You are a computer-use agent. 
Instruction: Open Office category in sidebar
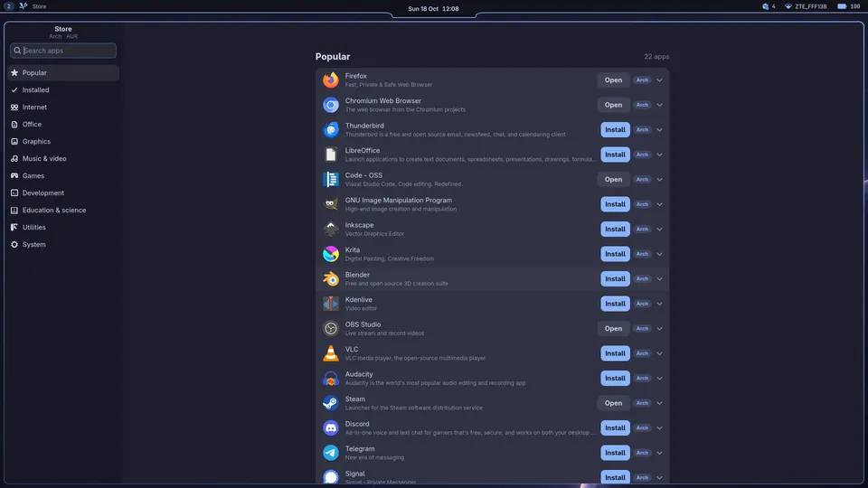63,124
